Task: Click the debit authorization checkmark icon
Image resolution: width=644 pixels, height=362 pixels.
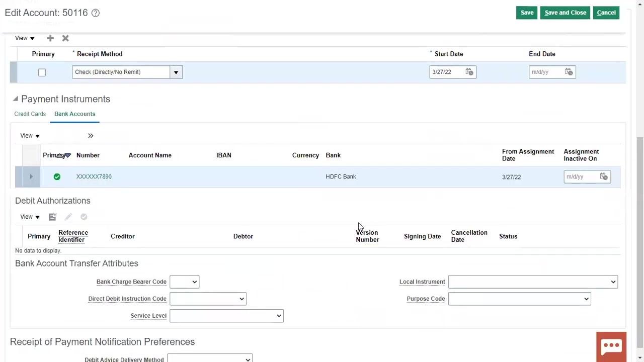Action: pyautogui.click(x=84, y=217)
